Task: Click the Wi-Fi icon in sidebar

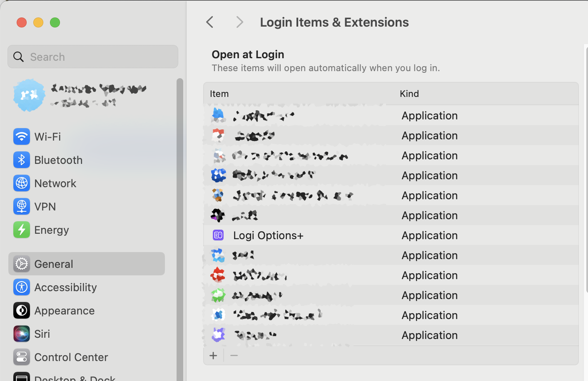Action: (21, 136)
